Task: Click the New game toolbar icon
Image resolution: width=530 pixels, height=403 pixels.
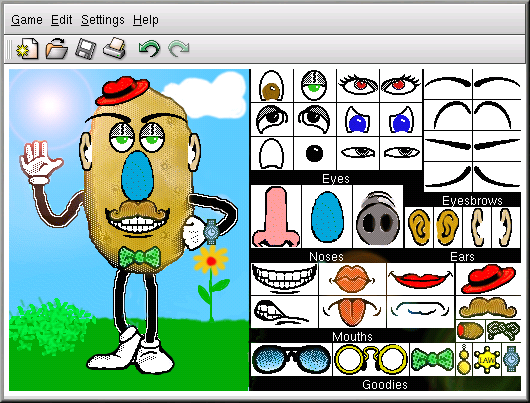Action: pyautogui.click(x=27, y=49)
